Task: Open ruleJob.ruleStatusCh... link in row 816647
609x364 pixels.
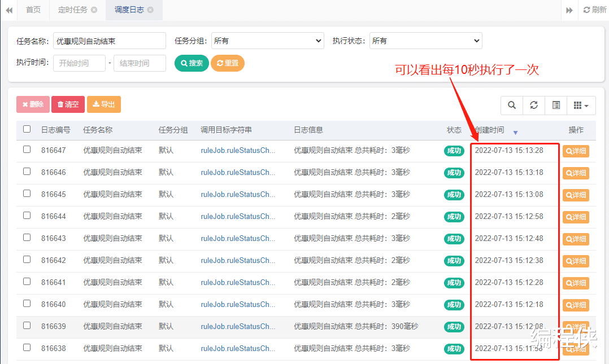Action: [x=238, y=151]
